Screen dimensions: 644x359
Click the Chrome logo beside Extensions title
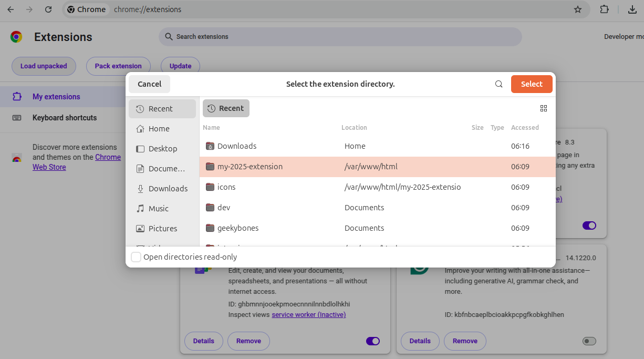pos(16,37)
